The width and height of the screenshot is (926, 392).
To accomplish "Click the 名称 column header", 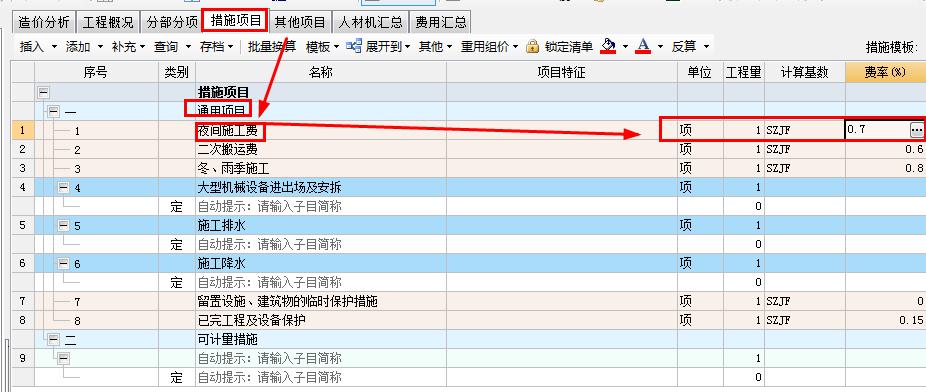I will click(x=321, y=73).
